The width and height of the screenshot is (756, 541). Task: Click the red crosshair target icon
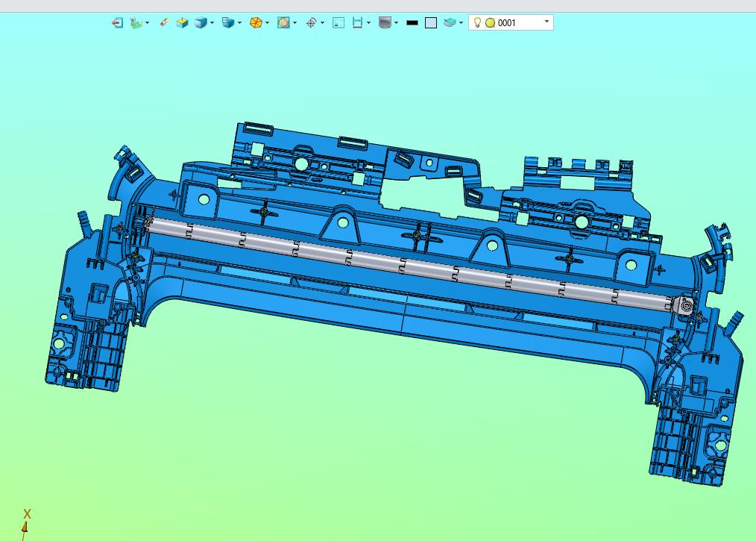click(312, 22)
